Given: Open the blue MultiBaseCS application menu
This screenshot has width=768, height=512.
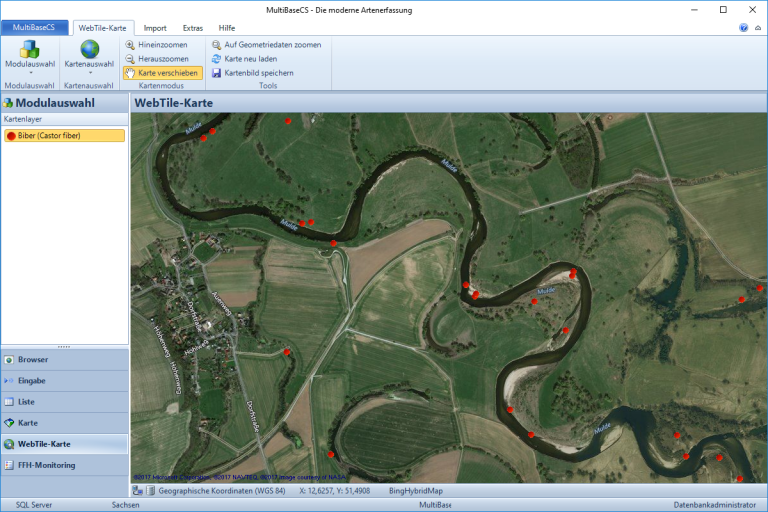Looking at the screenshot, I should click(x=34, y=28).
